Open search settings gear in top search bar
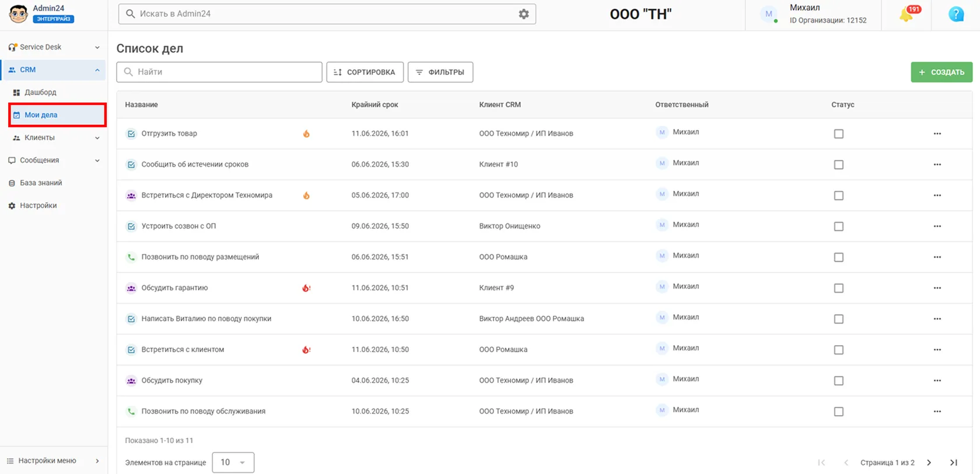This screenshot has height=474, width=980. pos(524,14)
